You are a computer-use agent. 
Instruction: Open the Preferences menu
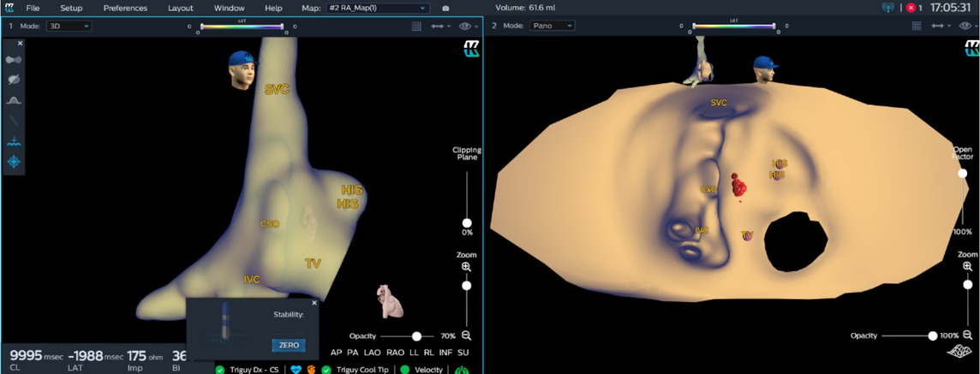[126, 8]
